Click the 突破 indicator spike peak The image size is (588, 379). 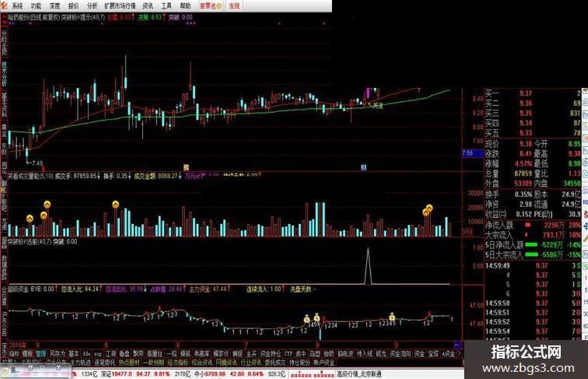pyautogui.click(x=368, y=249)
